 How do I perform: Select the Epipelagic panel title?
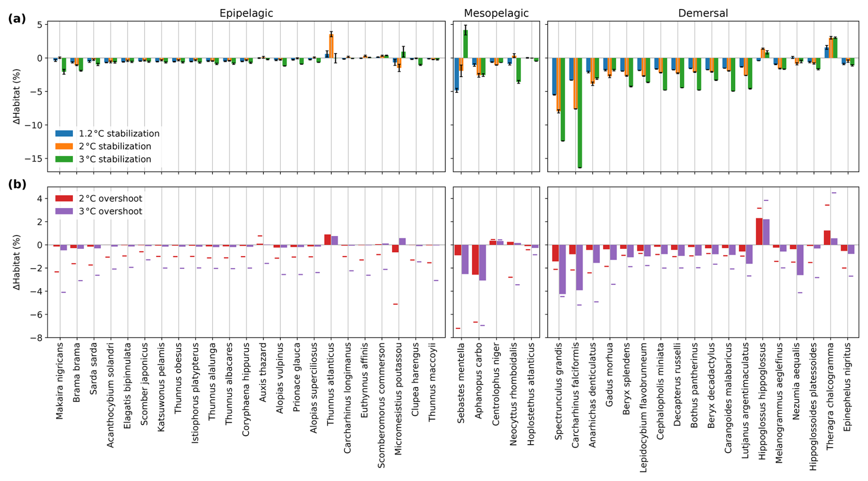click(246, 13)
